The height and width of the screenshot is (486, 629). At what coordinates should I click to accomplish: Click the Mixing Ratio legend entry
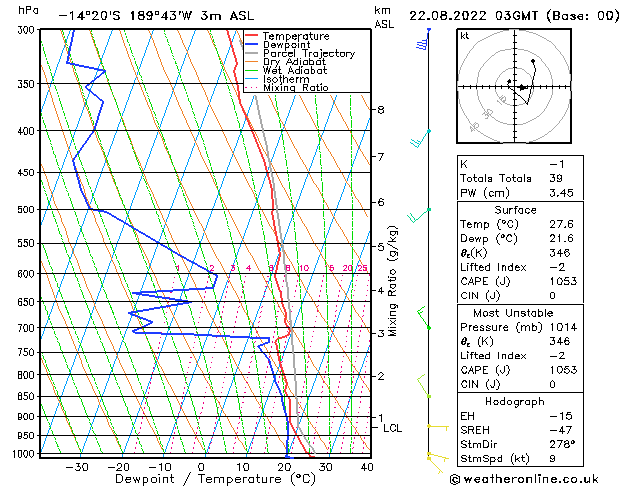(287, 87)
